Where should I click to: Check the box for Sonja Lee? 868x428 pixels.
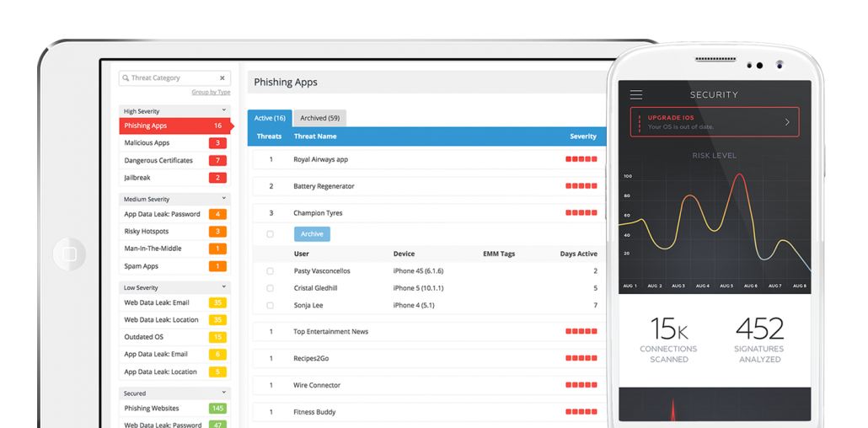tap(271, 306)
